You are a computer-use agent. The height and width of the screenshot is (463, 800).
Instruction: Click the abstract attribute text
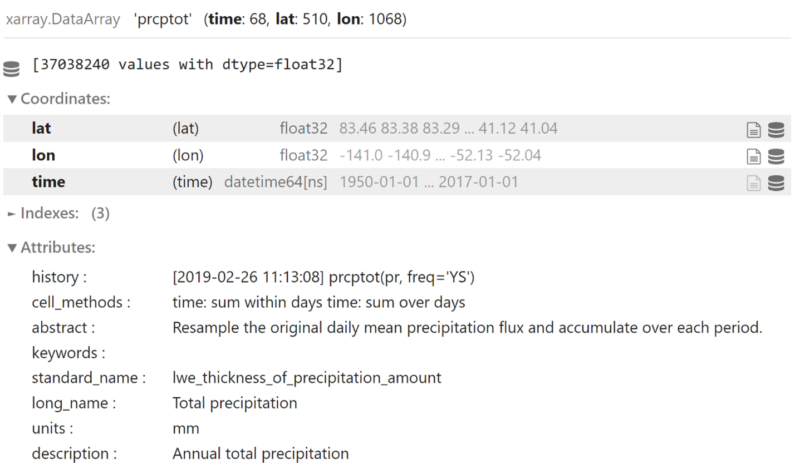coord(467,328)
